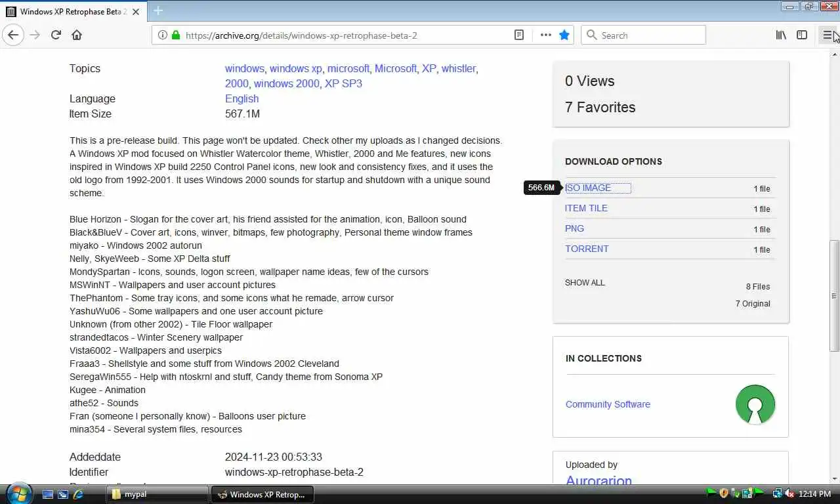This screenshot has height=504, width=840.
Task: Open the page actions three-dot menu
Action: pos(545,35)
